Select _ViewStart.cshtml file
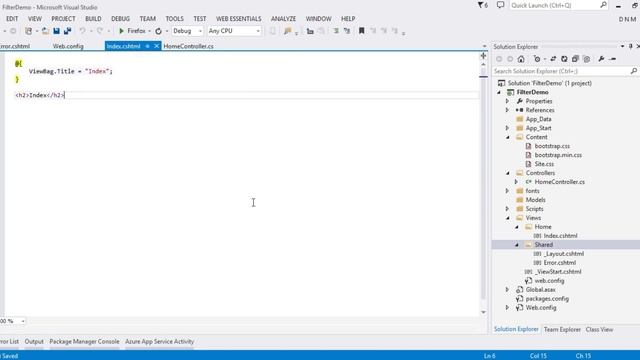This screenshot has width=640, height=360. (558, 272)
